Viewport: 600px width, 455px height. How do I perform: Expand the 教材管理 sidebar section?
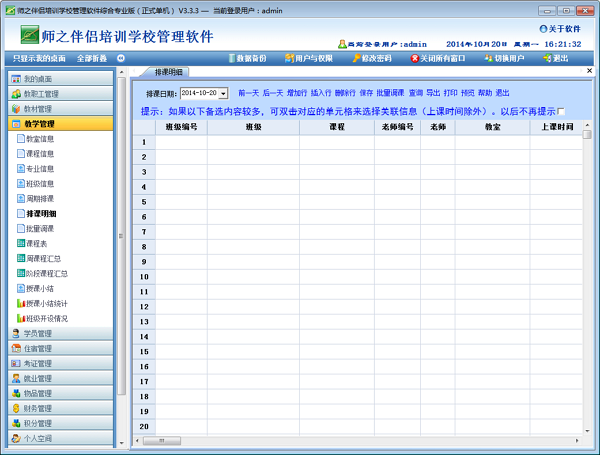[60, 109]
